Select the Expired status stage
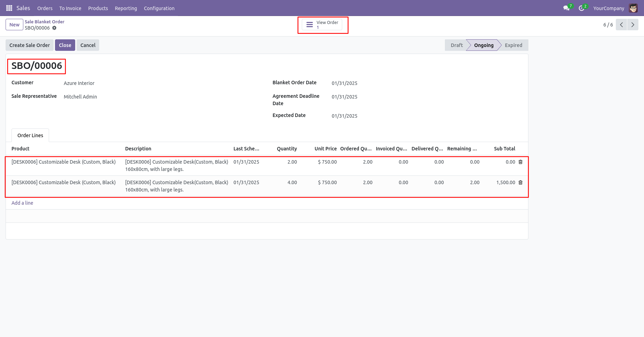Screen dimensions: 644x337 [513, 45]
